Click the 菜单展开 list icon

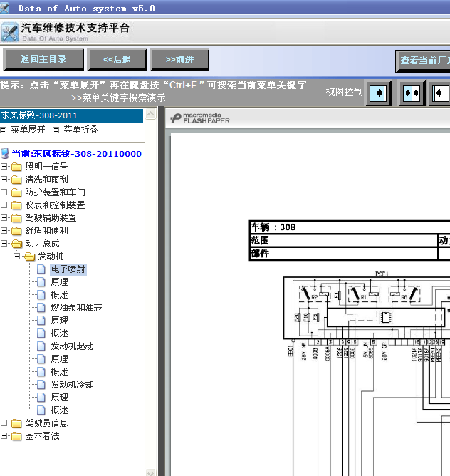(x=4, y=130)
